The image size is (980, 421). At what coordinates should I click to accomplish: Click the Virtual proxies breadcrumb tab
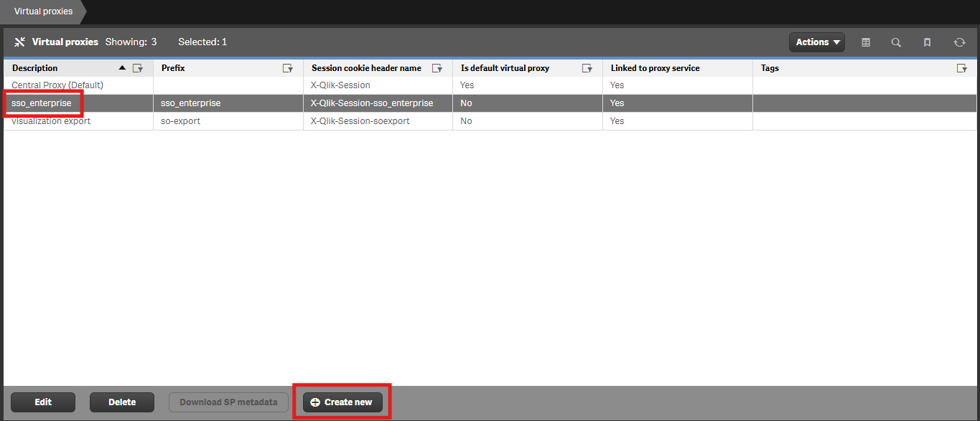click(43, 11)
